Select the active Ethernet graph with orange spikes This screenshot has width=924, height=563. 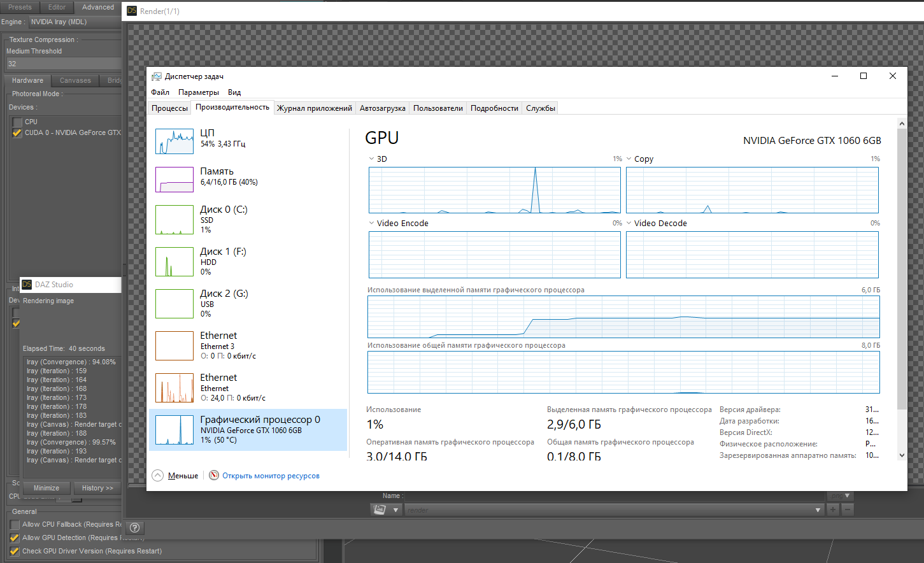tap(174, 388)
